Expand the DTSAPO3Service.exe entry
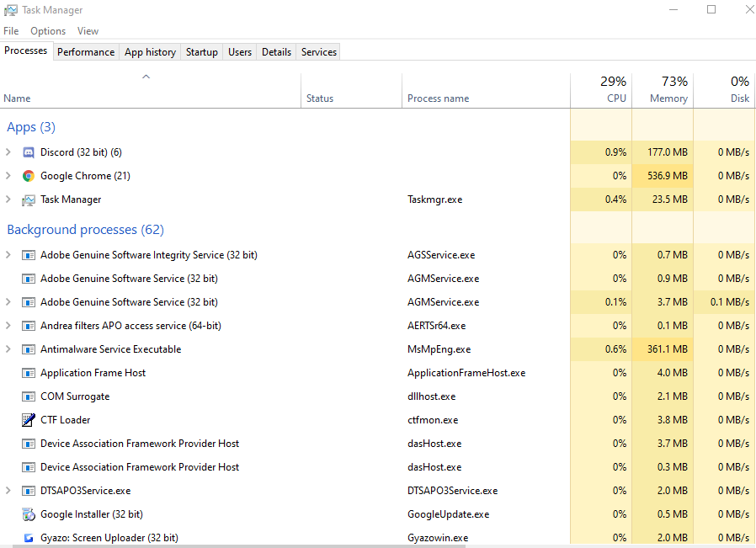Viewport: 756px width, 548px height. point(8,490)
